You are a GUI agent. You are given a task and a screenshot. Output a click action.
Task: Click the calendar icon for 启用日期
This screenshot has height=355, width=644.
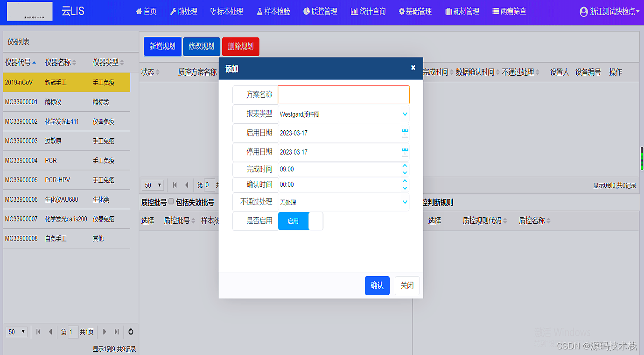405,133
